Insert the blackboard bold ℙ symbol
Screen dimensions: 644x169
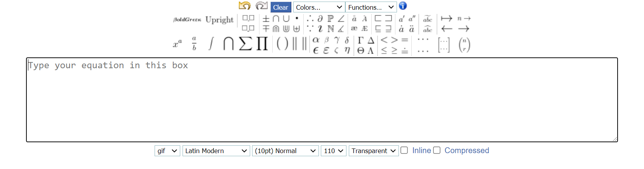[x=331, y=19]
